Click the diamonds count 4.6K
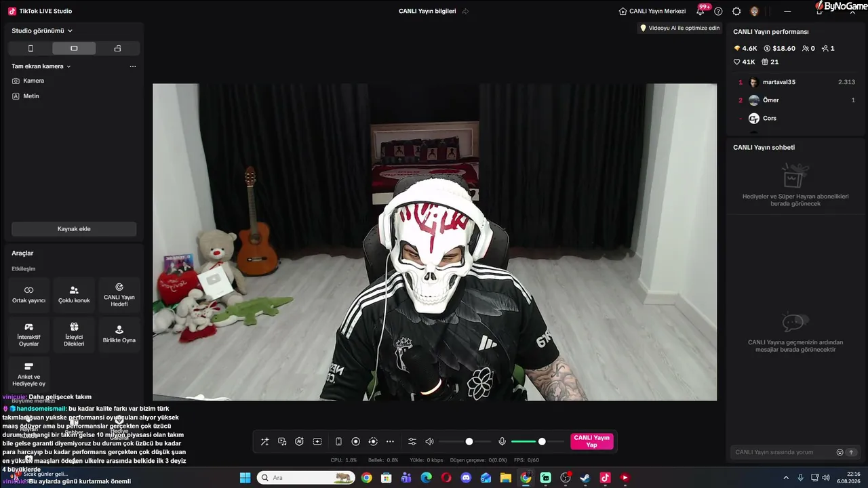This screenshot has height=488, width=868. pyautogui.click(x=745, y=49)
